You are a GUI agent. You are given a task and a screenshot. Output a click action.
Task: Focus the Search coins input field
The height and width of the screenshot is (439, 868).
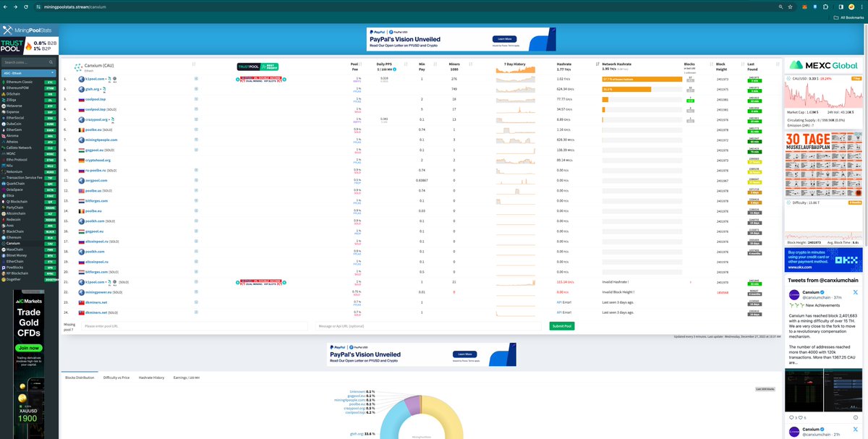coord(27,63)
